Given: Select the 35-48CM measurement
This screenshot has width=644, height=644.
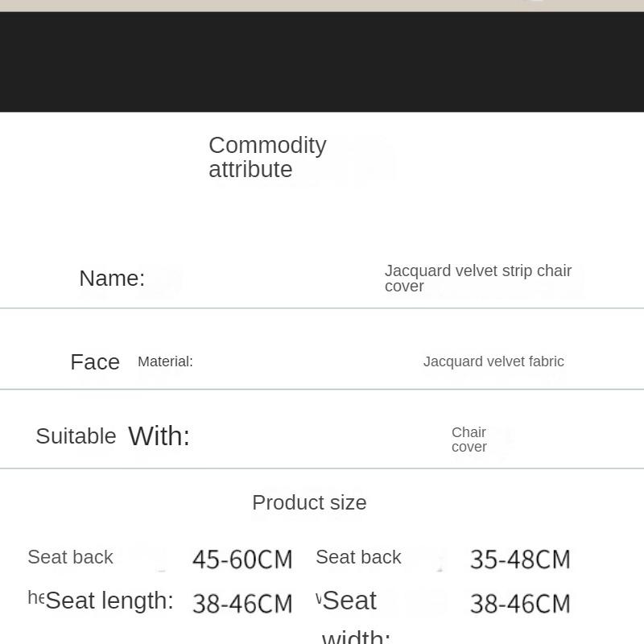Looking at the screenshot, I should pos(520,559).
